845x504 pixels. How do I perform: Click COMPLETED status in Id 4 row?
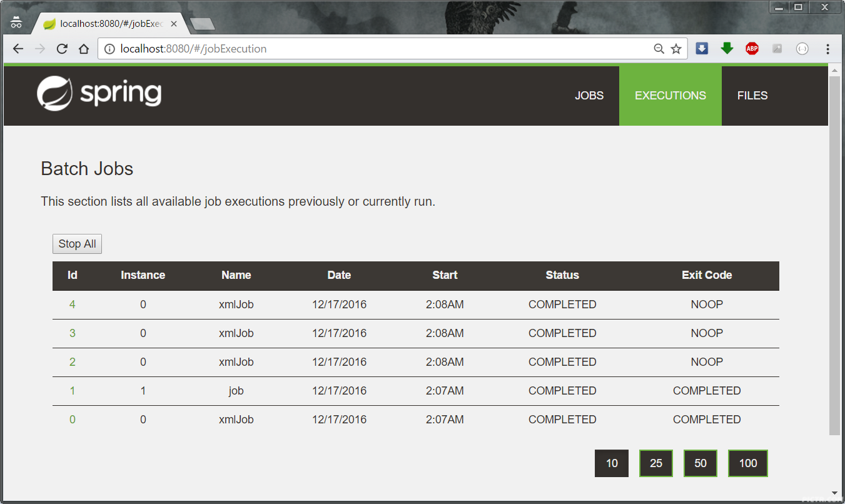[562, 305]
